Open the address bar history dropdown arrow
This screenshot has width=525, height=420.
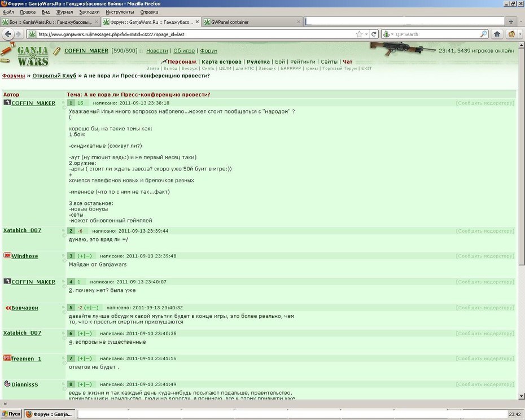366,34
